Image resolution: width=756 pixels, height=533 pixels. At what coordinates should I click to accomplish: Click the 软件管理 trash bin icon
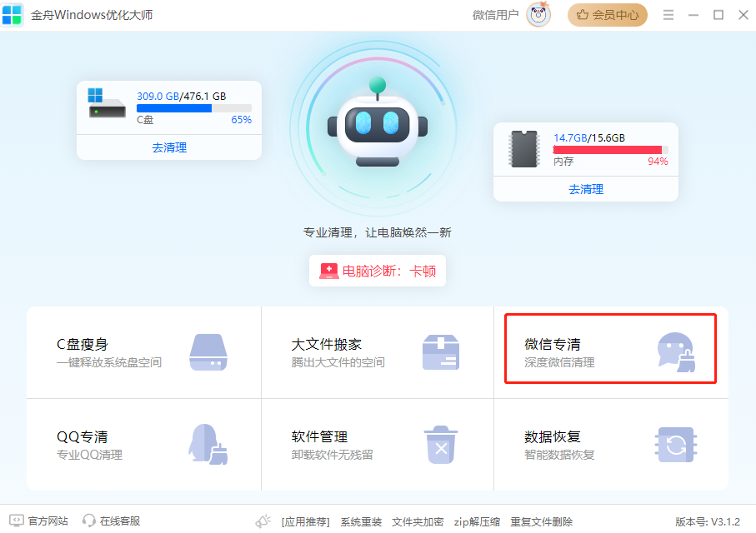click(x=441, y=445)
